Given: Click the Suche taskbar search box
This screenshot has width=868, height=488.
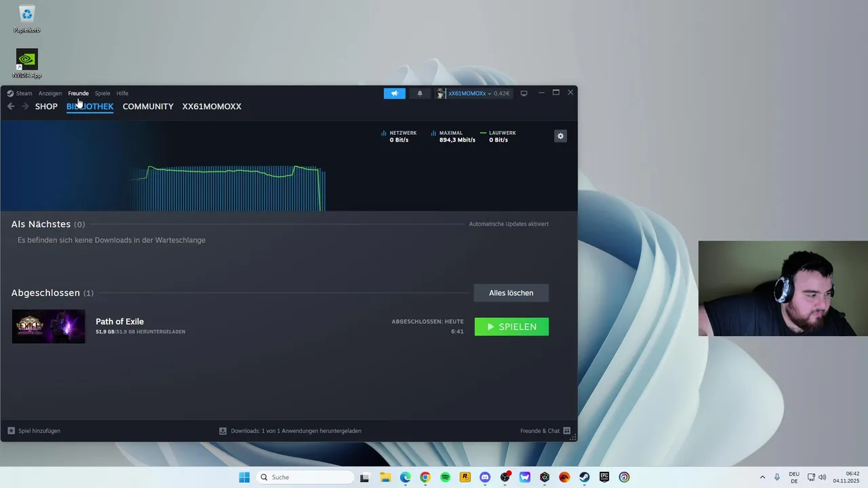Looking at the screenshot, I should [306, 477].
